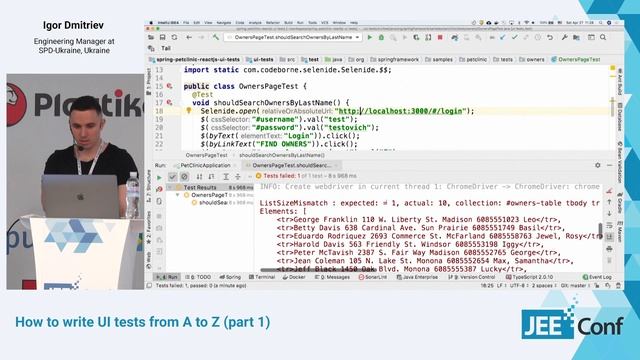Open 9: Version Control tool window tab
The height and width of the screenshot is (360, 640).
pyautogui.click(x=472, y=277)
